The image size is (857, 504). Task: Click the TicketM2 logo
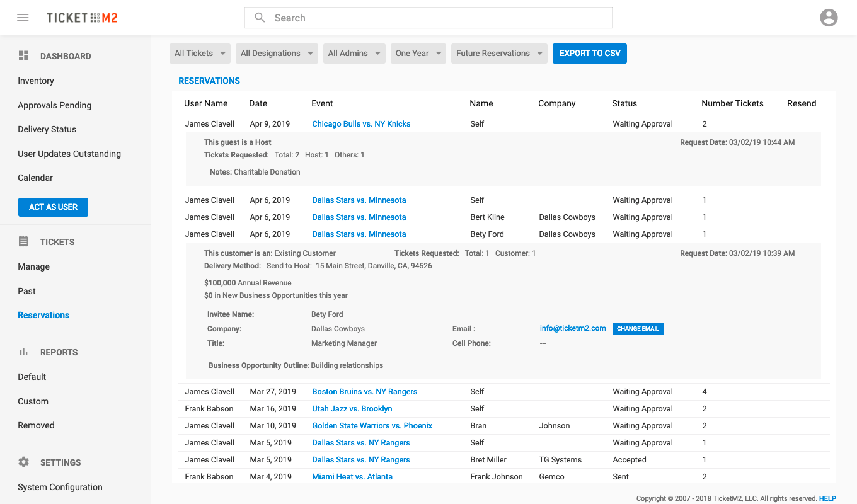click(82, 18)
